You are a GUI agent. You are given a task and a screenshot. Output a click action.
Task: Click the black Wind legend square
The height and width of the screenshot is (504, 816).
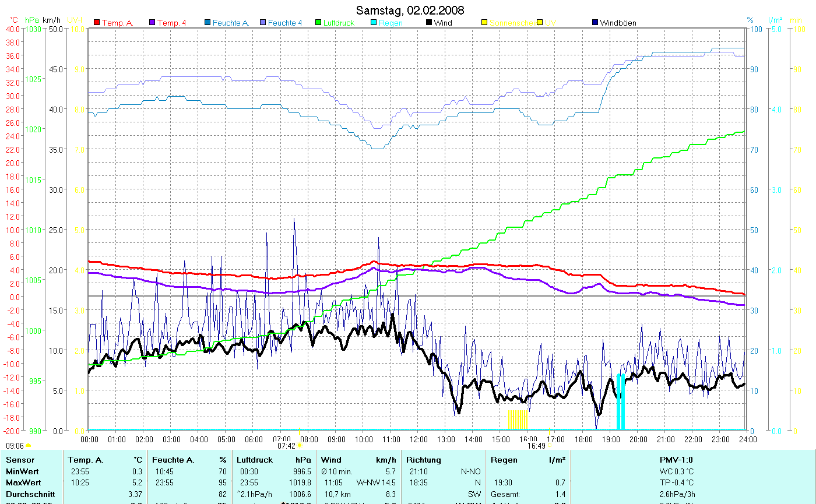pyautogui.click(x=429, y=23)
